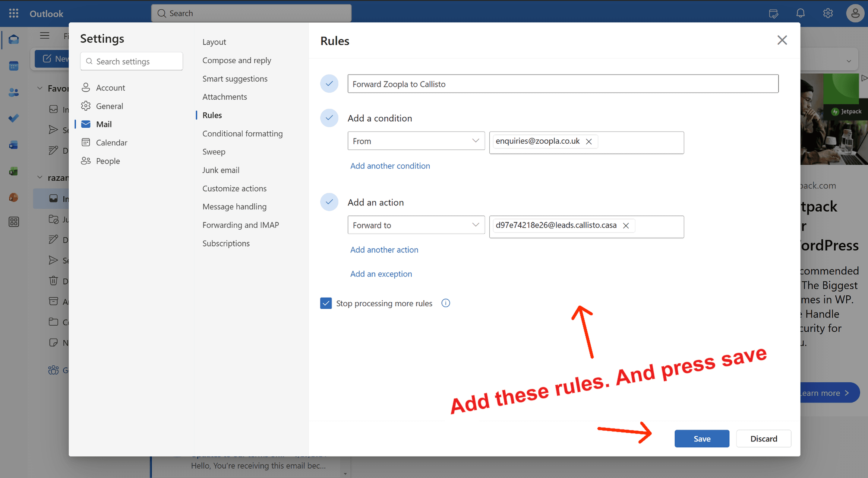Focus the Search settings field
This screenshot has width=868, height=478.
click(131, 61)
